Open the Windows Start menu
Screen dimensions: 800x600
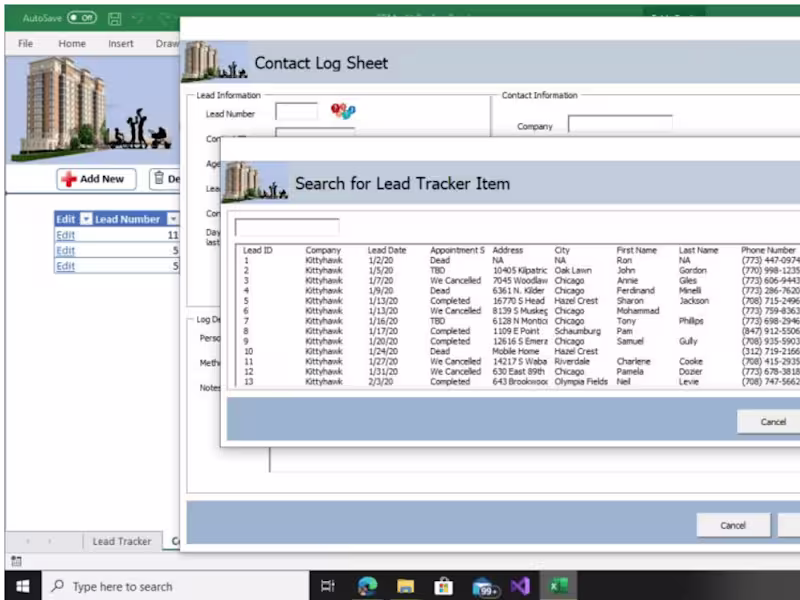[22, 586]
